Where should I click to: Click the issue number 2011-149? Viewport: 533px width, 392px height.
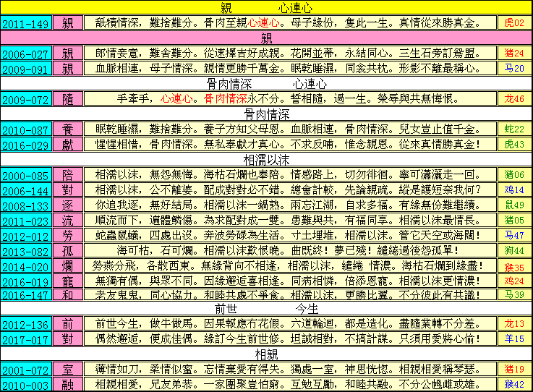(26, 23)
